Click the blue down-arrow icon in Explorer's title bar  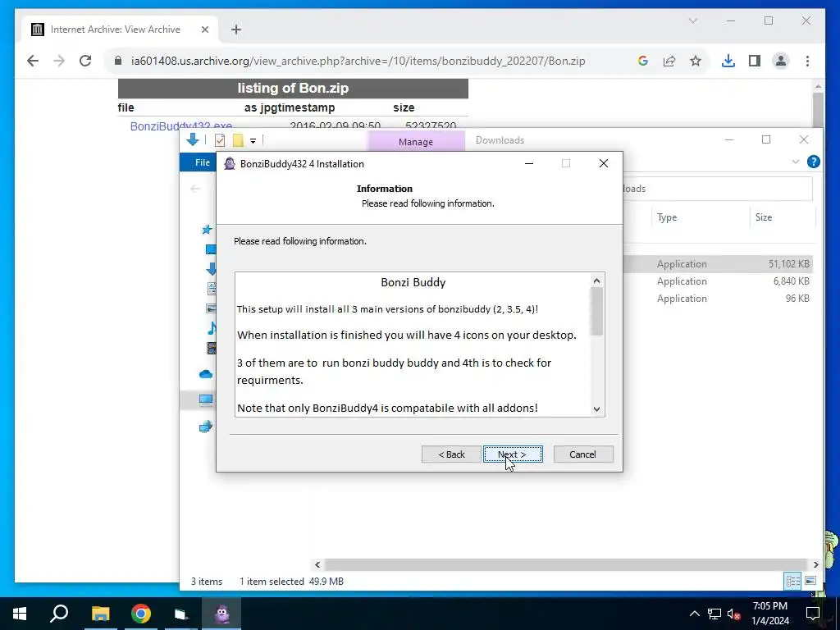192,140
